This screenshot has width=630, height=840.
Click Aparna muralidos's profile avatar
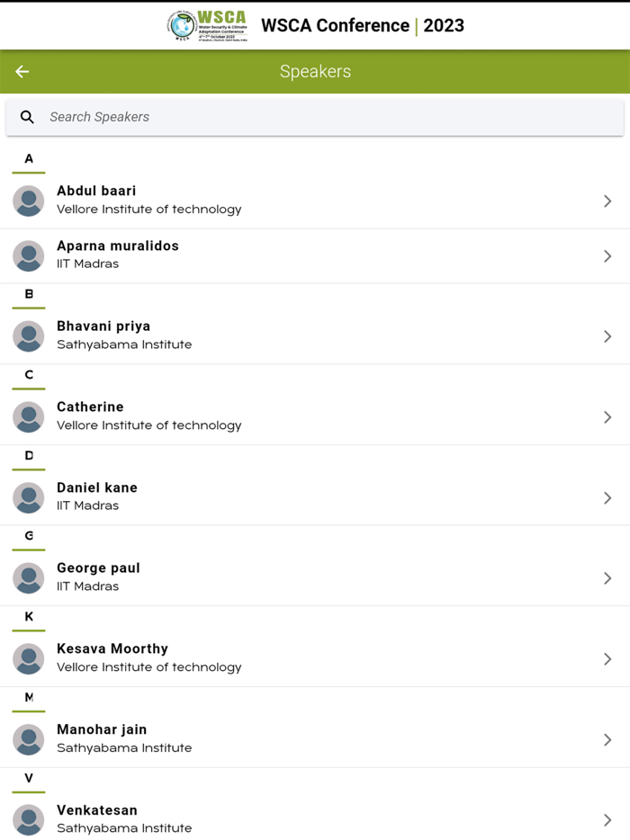pos(28,255)
